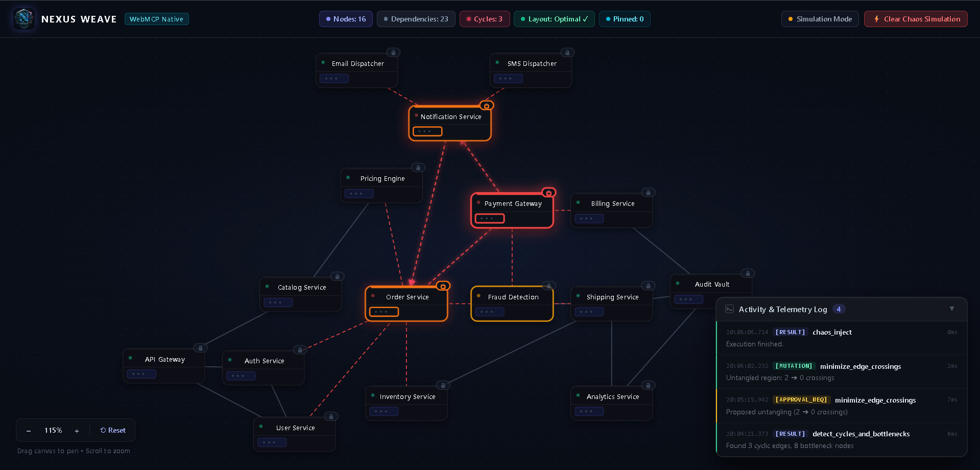
Task: Open the ellipsis menu on Fraud Detection
Action: point(490,312)
